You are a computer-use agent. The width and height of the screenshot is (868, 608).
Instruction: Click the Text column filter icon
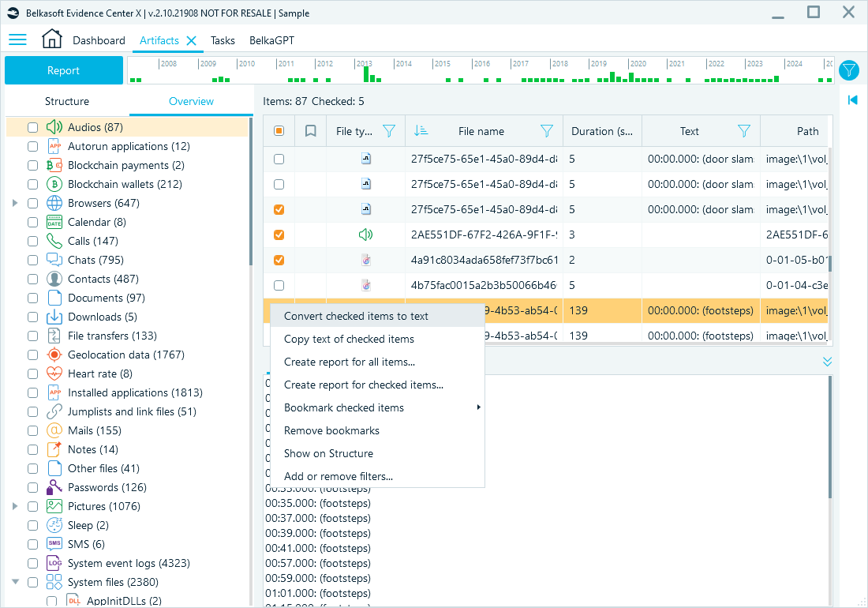point(743,131)
